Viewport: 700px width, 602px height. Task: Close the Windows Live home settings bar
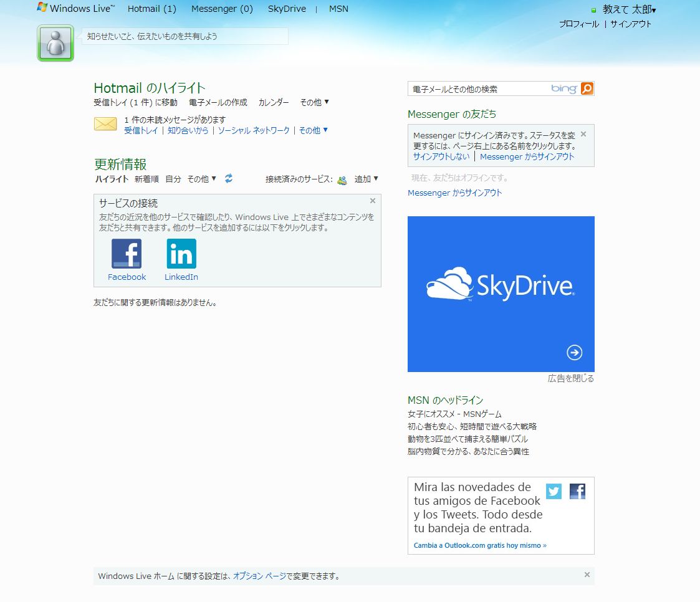587,575
